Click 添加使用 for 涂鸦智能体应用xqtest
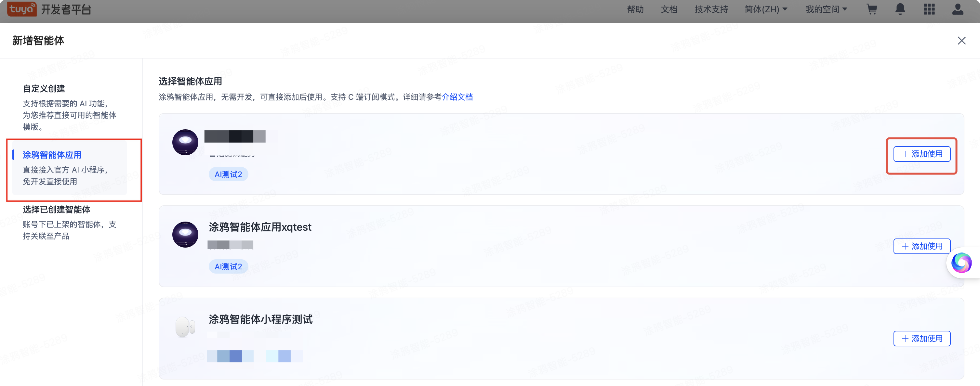The width and height of the screenshot is (980, 386). tap(921, 246)
